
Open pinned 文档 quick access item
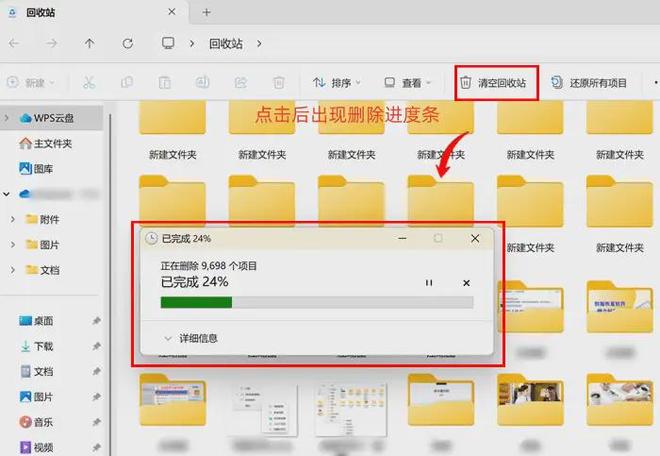point(36,371)
